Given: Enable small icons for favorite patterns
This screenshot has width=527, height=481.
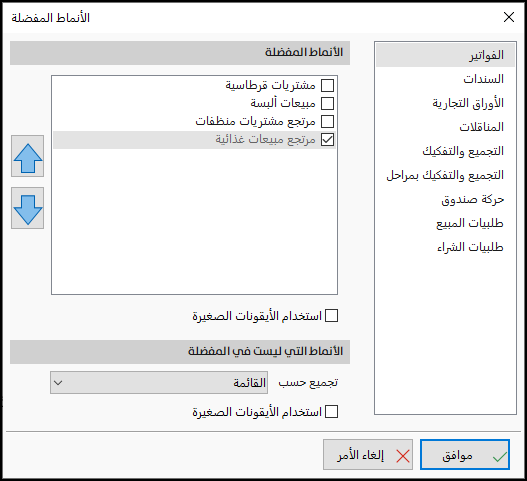Looking at the screenshot, I should pyautogui.click(x=331, y=316).
